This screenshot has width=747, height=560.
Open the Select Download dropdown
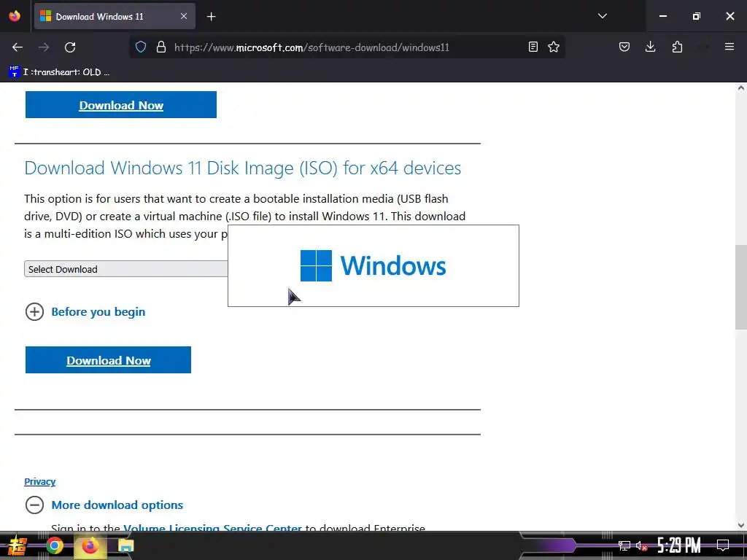125,269
